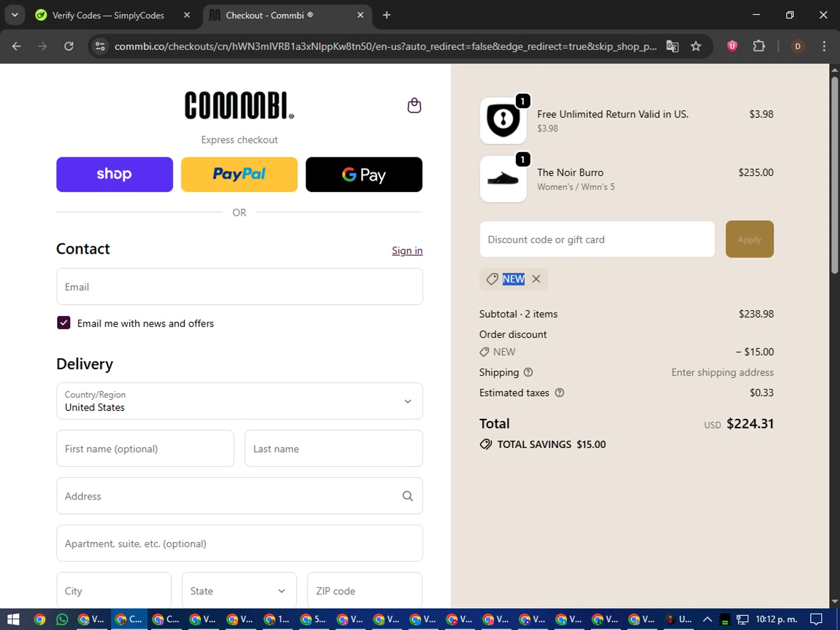Click the Sign in link
Image resolution: width=840 pixels, height=630 pixels.
[x=407, y=250]
